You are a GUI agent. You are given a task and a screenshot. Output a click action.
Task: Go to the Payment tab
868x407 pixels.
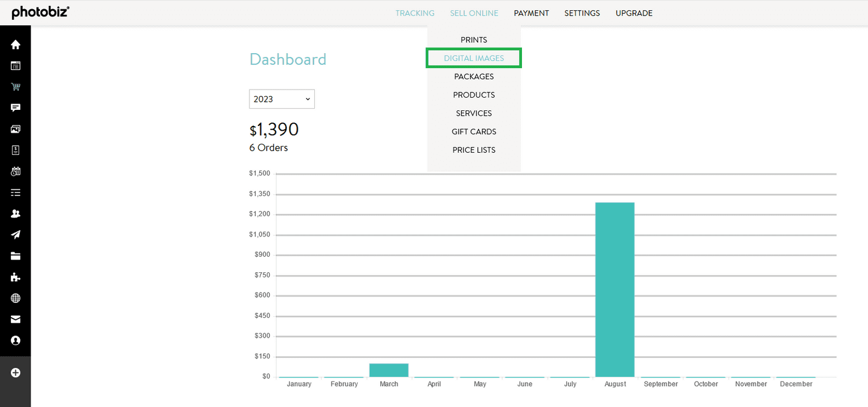(531, 13)
